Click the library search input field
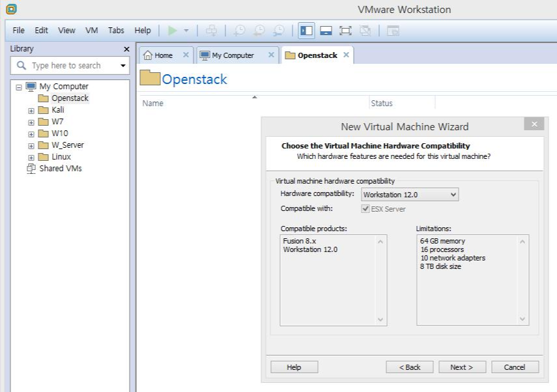Image resolution: width=557 pixels, height=392 pixels. [x=70, y=66]
